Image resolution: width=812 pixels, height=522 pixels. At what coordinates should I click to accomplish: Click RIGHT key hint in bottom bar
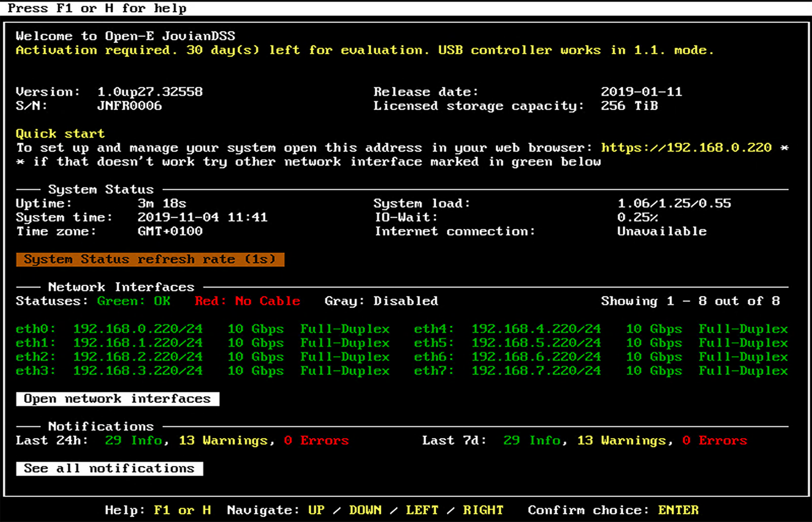[483, 510]
